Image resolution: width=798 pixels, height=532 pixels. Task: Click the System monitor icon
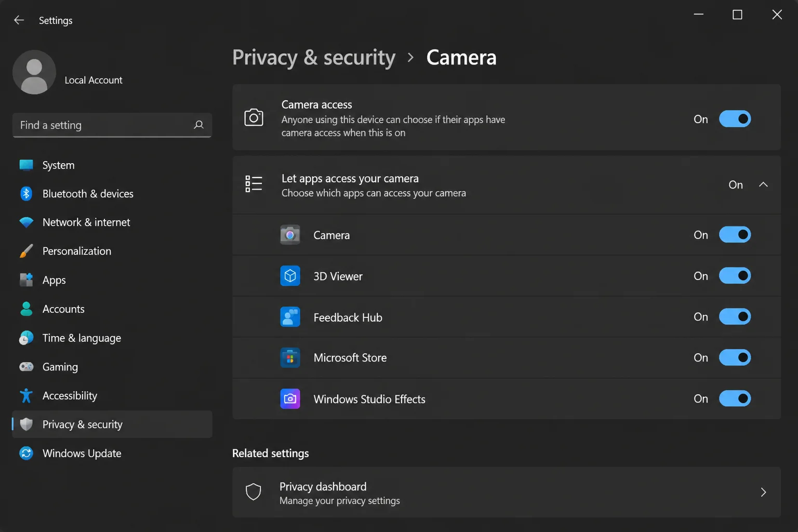click(x=26, y=165)
